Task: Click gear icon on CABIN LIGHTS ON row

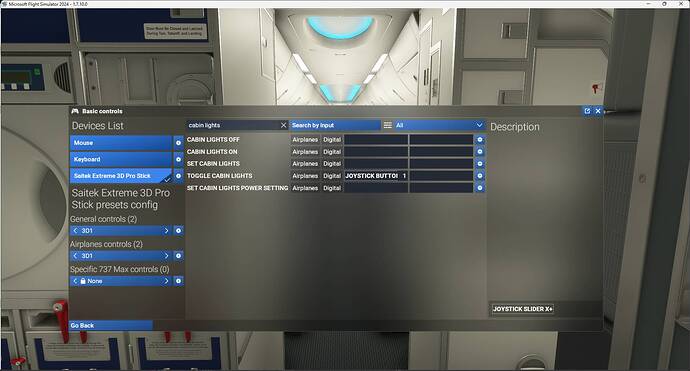Action: [x=480, y=151]
